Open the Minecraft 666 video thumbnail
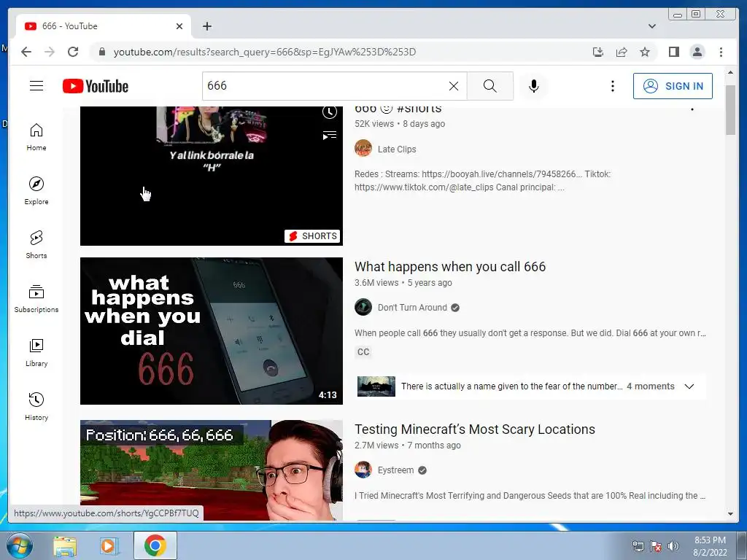The image size is (747, 560). pos(211,470)
